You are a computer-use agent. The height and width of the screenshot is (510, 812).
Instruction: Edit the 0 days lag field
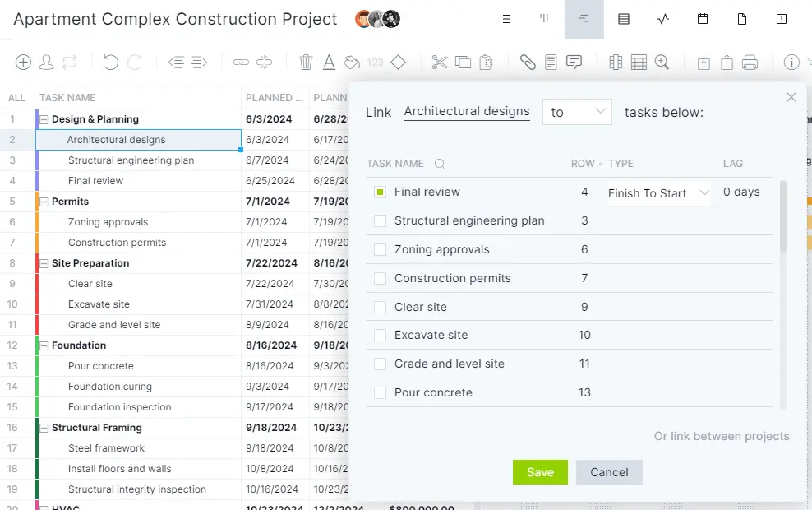pyautogui.click(x=741, y=192)
